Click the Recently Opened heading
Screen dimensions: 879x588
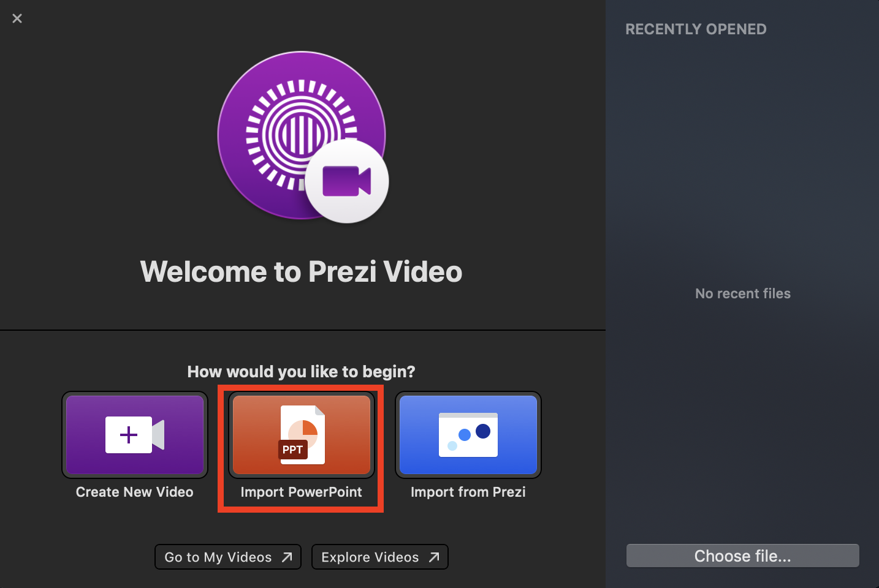696,29
